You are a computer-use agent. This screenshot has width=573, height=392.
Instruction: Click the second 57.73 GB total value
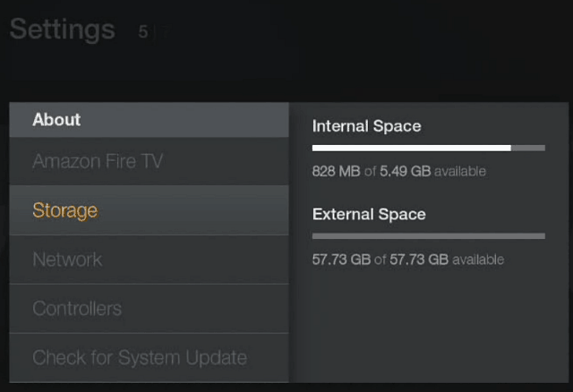[419, 260]
